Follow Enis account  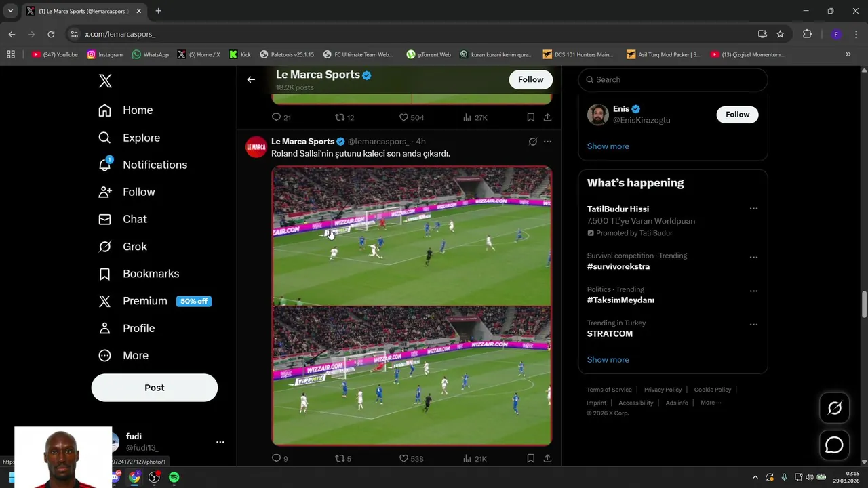pyautogui.click(x=737, y=115)
